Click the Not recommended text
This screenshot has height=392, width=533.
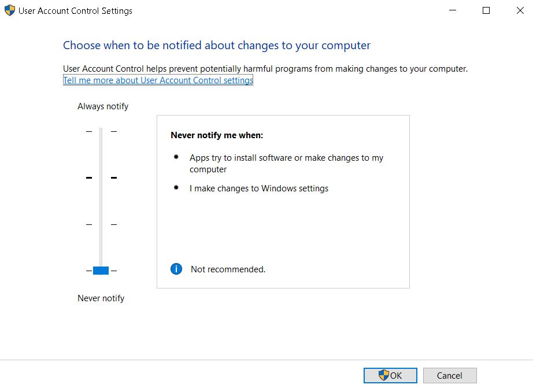pos(228,269)
